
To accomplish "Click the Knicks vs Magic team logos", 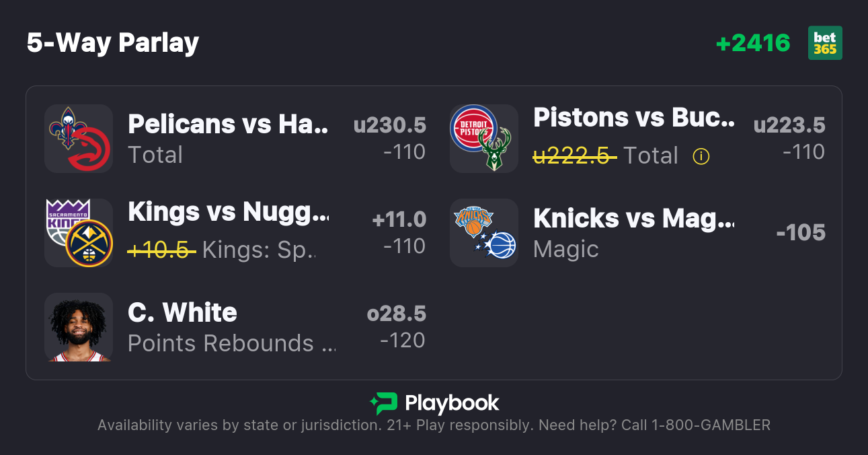I will click(x=484, y=233).
